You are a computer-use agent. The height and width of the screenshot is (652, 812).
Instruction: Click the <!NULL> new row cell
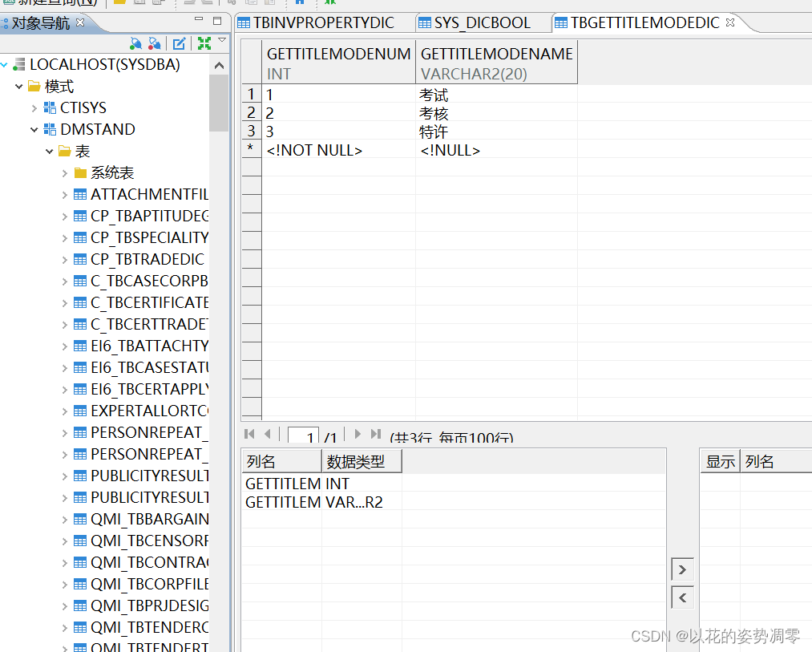(496, 150)
